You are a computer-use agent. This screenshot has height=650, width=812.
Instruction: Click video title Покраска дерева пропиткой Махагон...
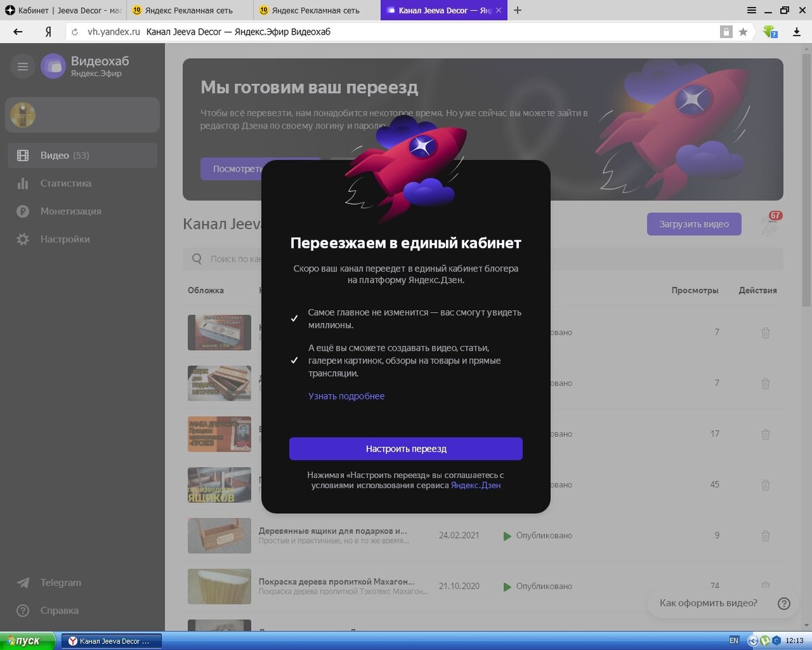pyautogui.click(x=336, y=582)
